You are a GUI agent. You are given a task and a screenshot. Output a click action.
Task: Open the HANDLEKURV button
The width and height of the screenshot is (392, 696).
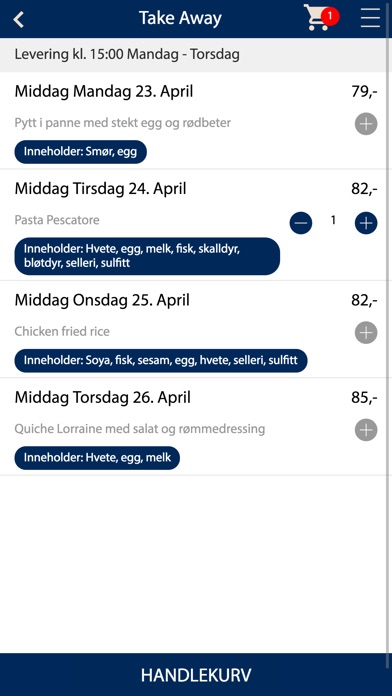pyautogui.click(x=196, y=675)
